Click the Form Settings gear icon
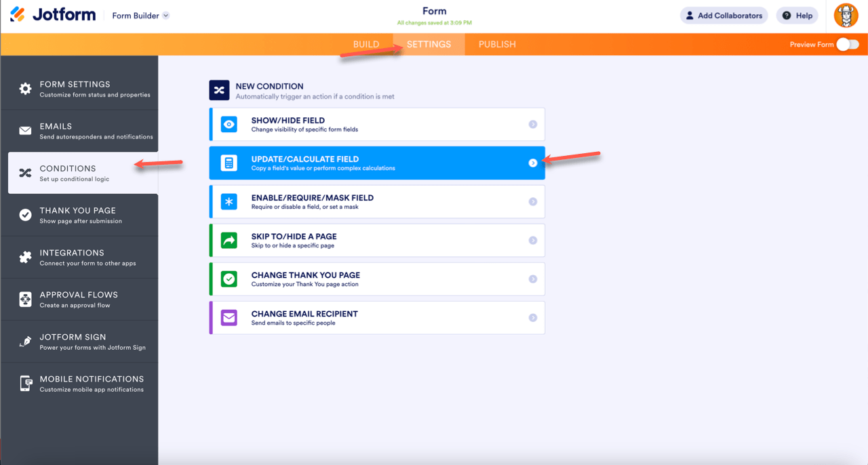 coord(25,89)
